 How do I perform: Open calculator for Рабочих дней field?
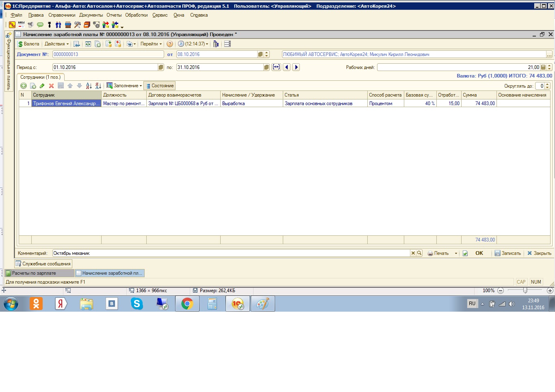point(543,67)
